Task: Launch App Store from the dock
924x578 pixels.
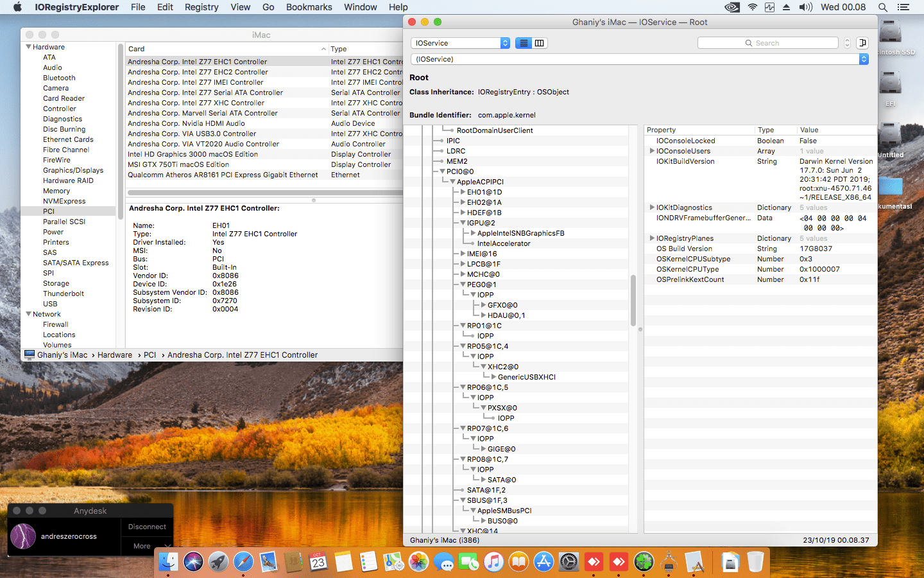Action: coord(543,562)
